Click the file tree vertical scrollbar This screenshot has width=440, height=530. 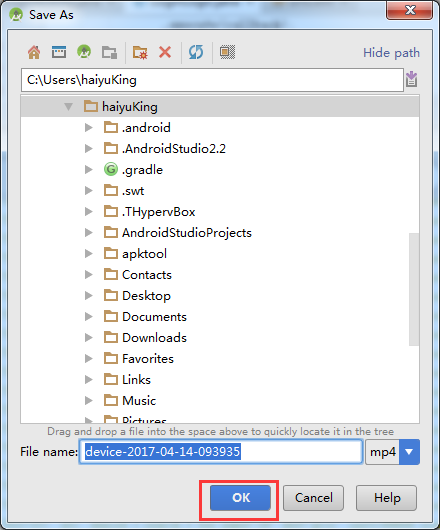pos(414,289)
